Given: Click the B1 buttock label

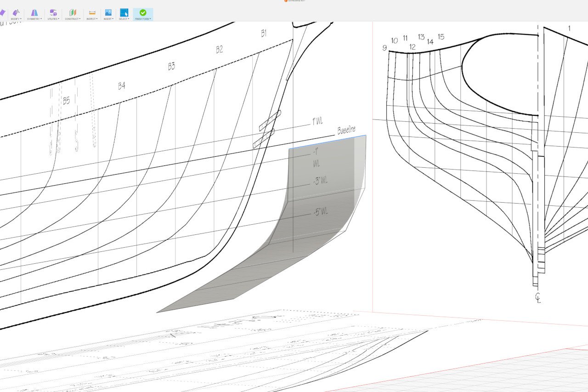Looking at the screenshot, I should tap(264, 33).
